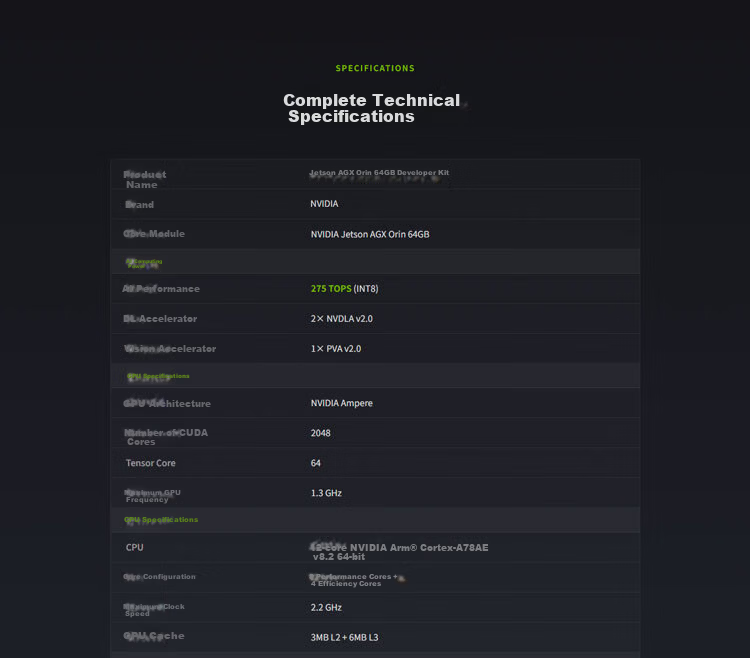Select the 2048 CUDA cores value

click(320, 433)
